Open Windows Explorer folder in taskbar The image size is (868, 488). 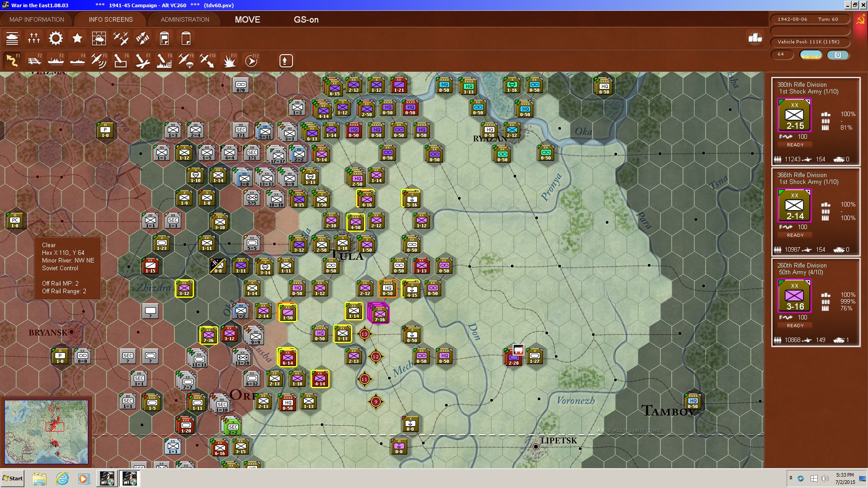[39, 479]
